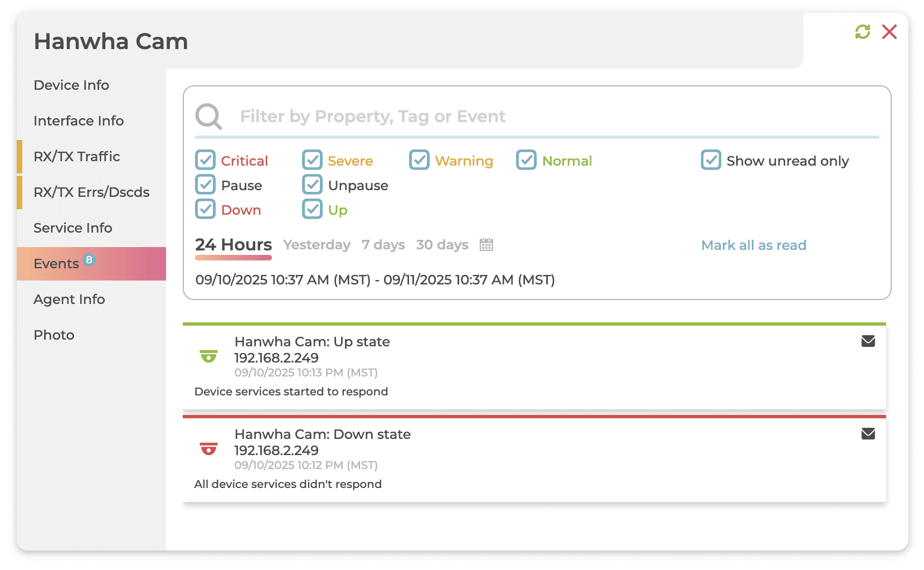Click the search magnifier icon

tap(208, 117)
